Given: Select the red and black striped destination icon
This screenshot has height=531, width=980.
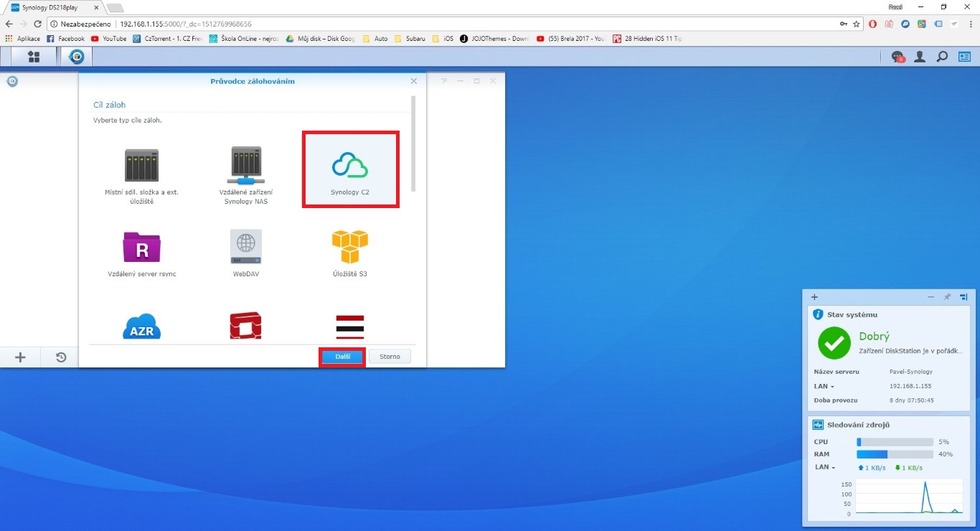Looking at the screenshot, I should [x=350, y=326].
